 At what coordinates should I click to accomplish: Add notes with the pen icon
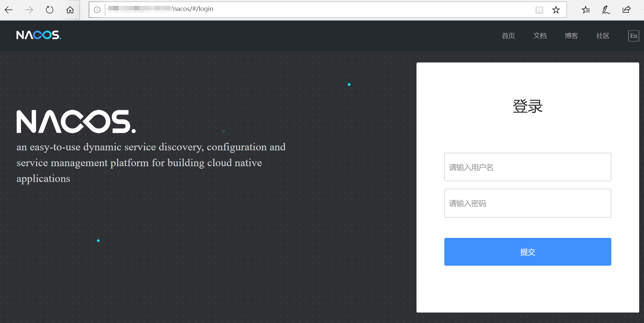(x=606, y=10)
